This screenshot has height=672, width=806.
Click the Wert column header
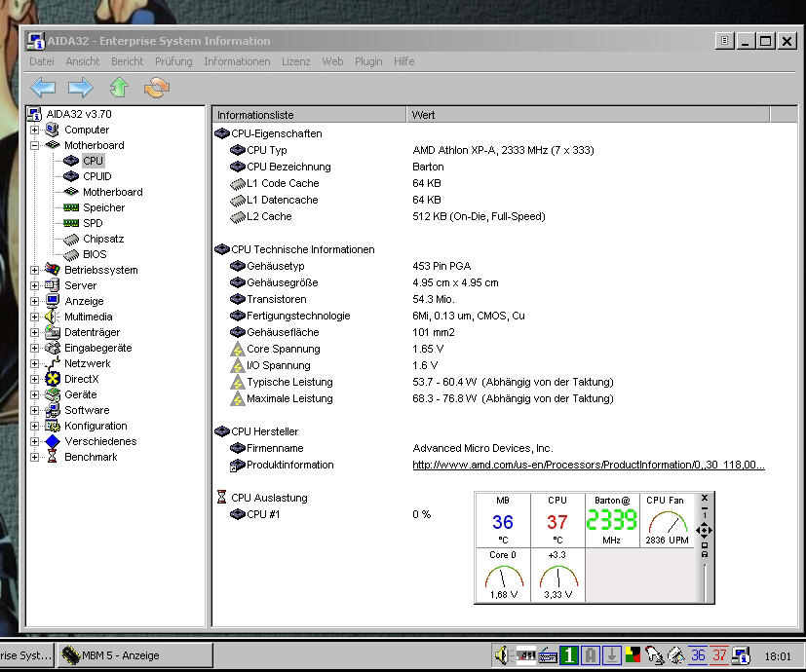(x=588, y=115)
